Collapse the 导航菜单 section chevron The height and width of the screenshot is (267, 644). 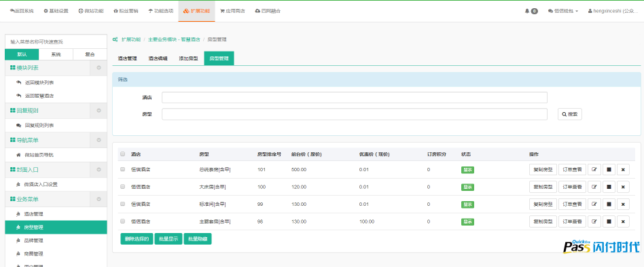[99, 140]
